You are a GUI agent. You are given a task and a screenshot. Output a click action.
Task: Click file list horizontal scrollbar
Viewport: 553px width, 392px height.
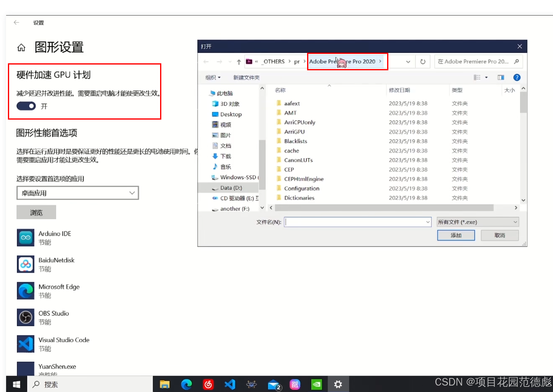384,208
